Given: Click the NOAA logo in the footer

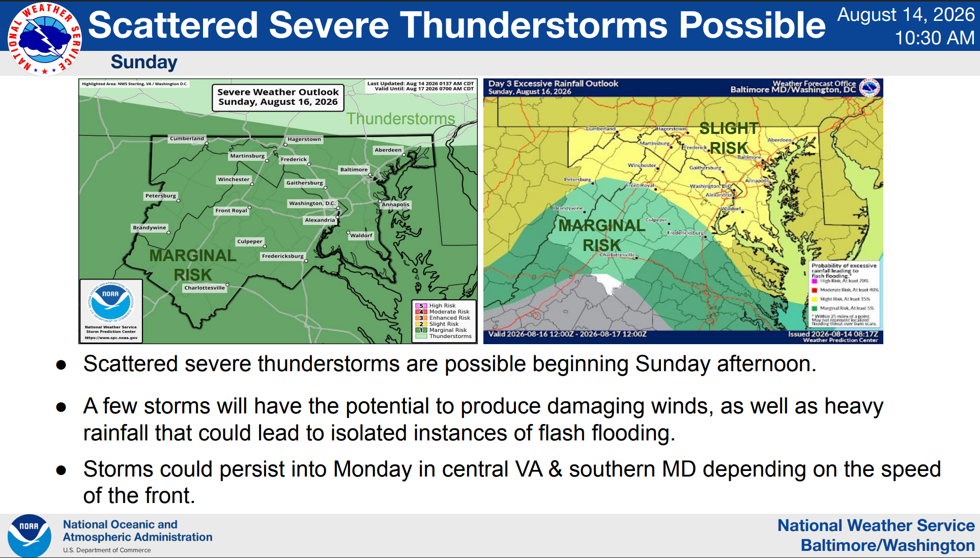Looking at the screenshot, I should [x=29, y=536].
